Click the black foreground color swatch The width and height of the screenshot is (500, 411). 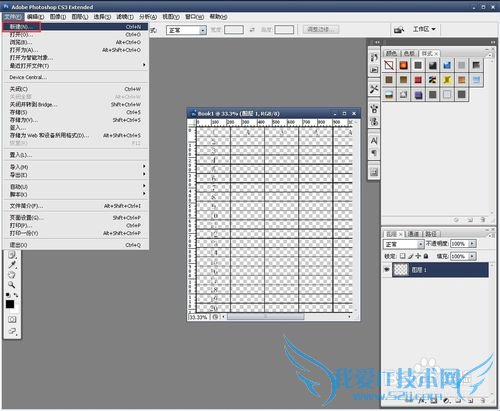coord(10,304)
